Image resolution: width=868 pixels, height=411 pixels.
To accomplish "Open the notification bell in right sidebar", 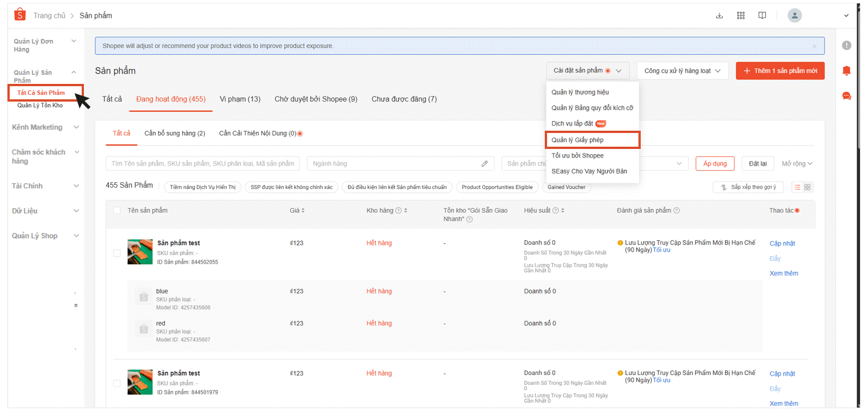I will pos(846,71).
